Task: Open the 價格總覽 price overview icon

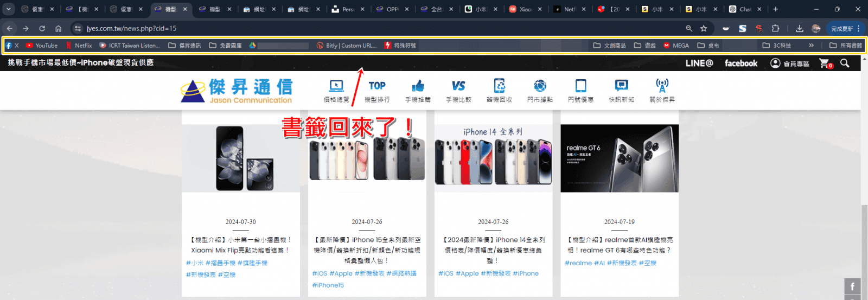Action: (x=336, y=91)
